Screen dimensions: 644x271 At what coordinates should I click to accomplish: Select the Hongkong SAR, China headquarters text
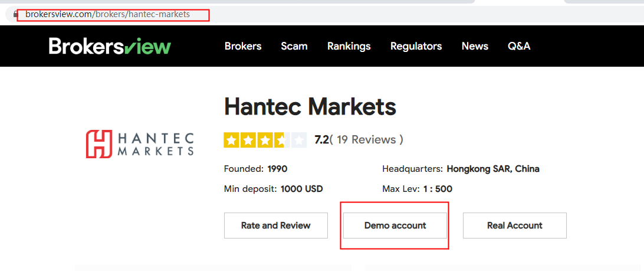(x=493, y=169)
